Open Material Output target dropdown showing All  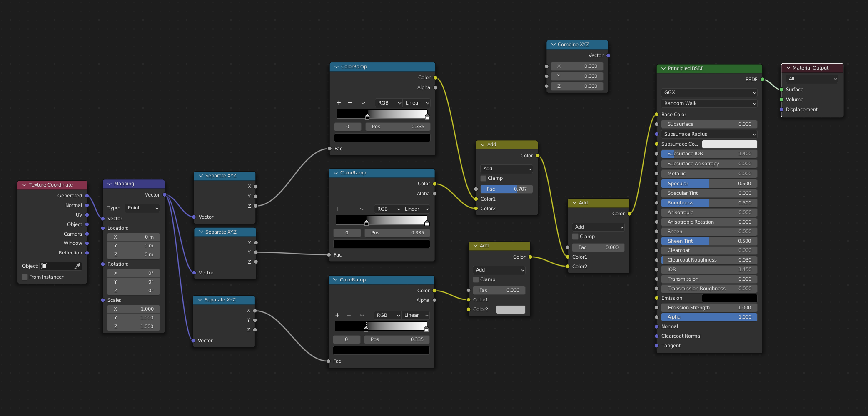(812, 79)
